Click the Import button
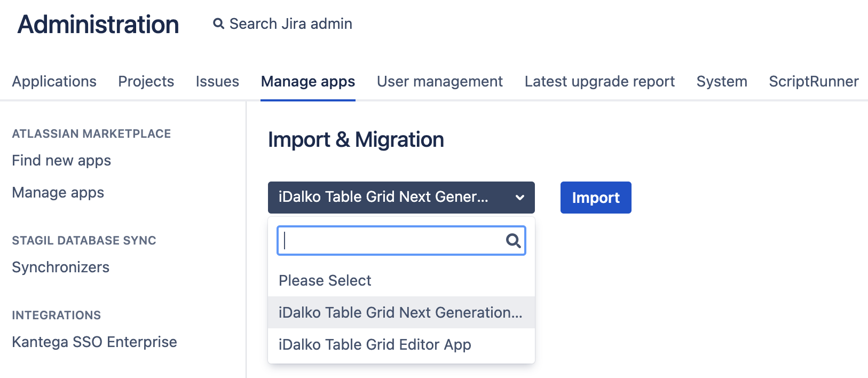Screen dimensions: 868x378 click(x=596, y=198)
